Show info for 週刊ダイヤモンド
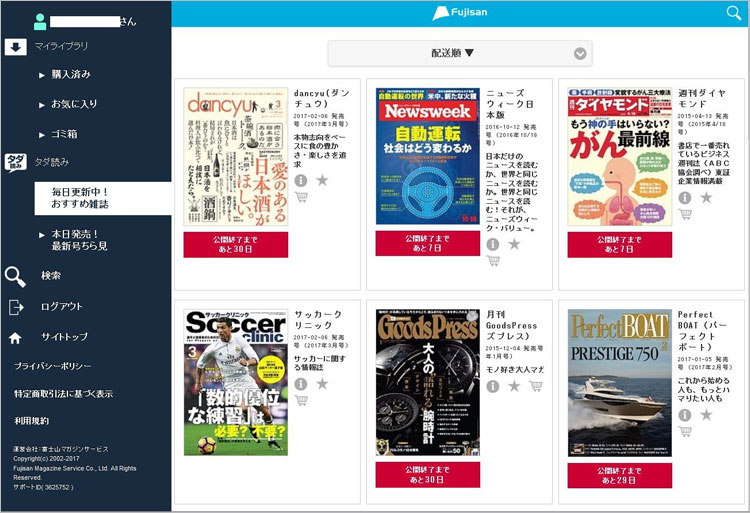This screenshot has height=513, width=750. (684, 197)
